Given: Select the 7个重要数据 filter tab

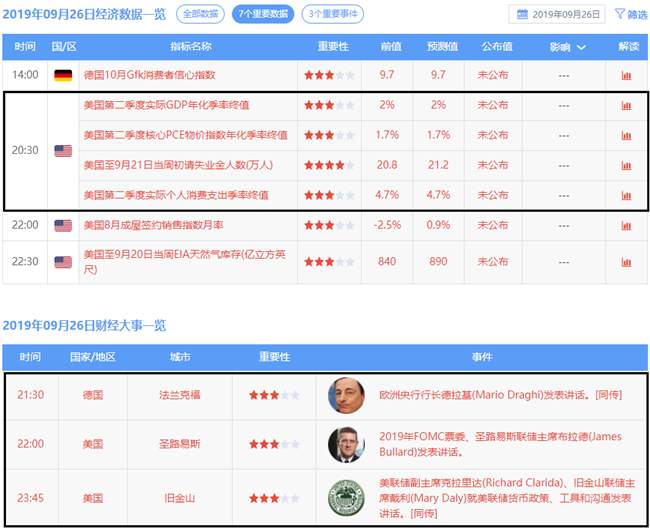Looking at the screenshot, I should pos(263,14).
